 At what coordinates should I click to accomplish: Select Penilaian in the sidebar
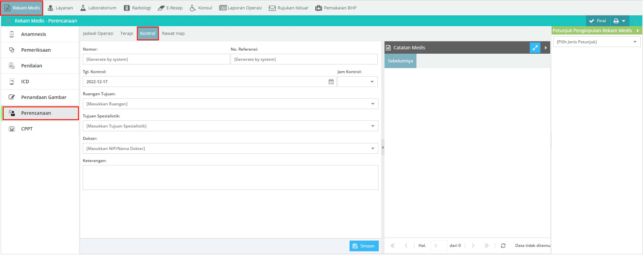(40, 66)
